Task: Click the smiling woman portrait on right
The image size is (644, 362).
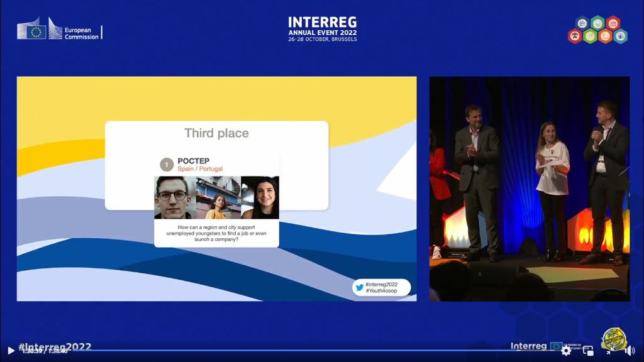Action: tap(260, 197)
